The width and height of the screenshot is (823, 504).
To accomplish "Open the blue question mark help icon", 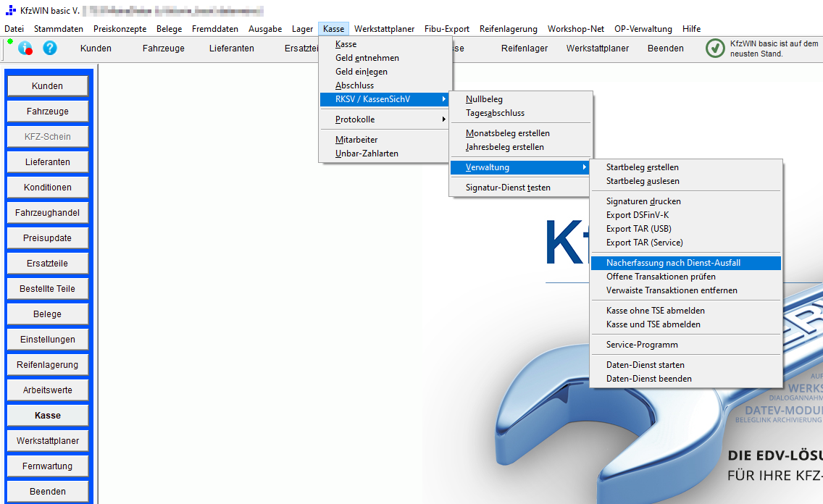I will pos(50,49).
